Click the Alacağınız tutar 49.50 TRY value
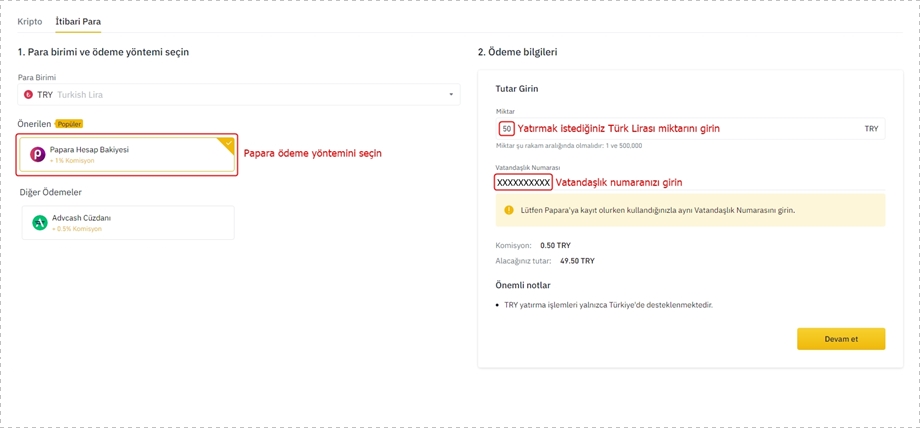The width and height of the screenshot is (920, 428). pos(577,261)
